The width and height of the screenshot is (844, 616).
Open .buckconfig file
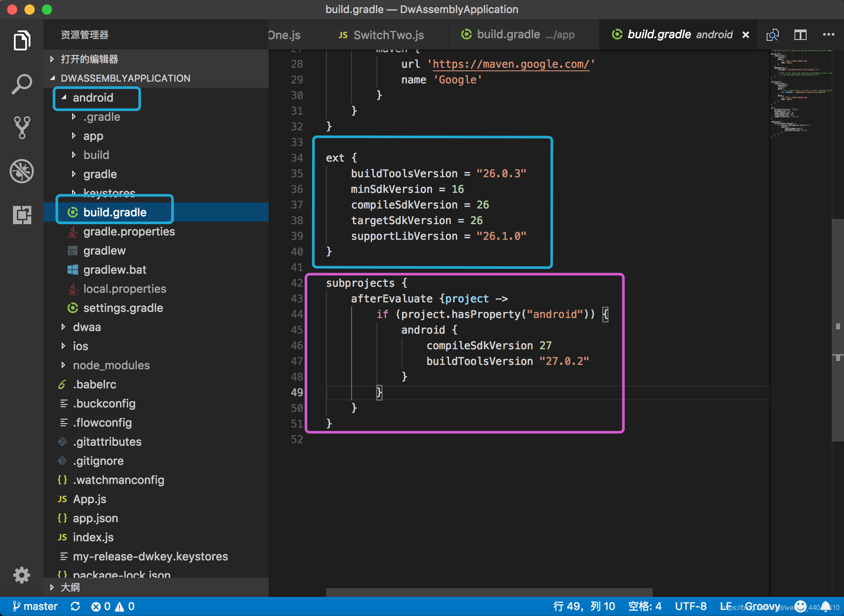[x=156, y=403]
